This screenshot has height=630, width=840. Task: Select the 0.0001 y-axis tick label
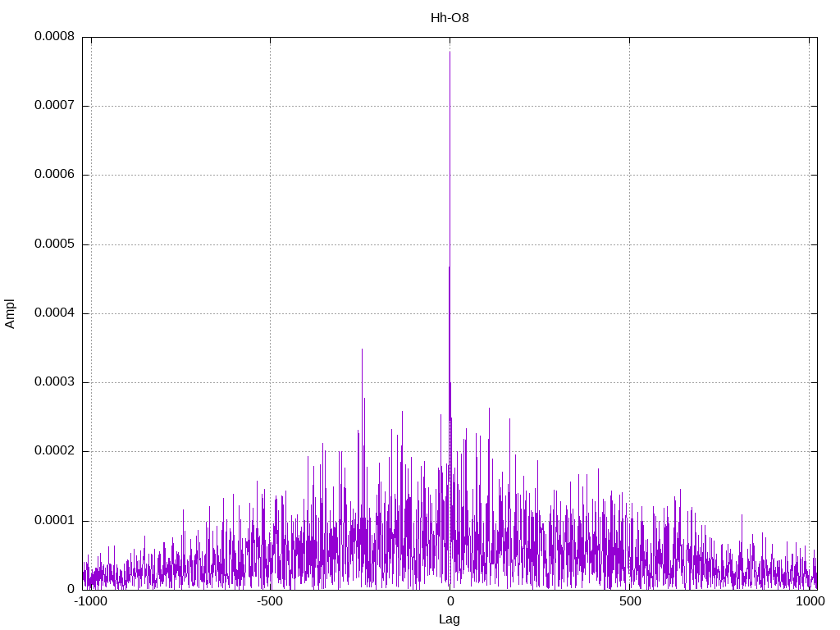(x=54, y=521)
